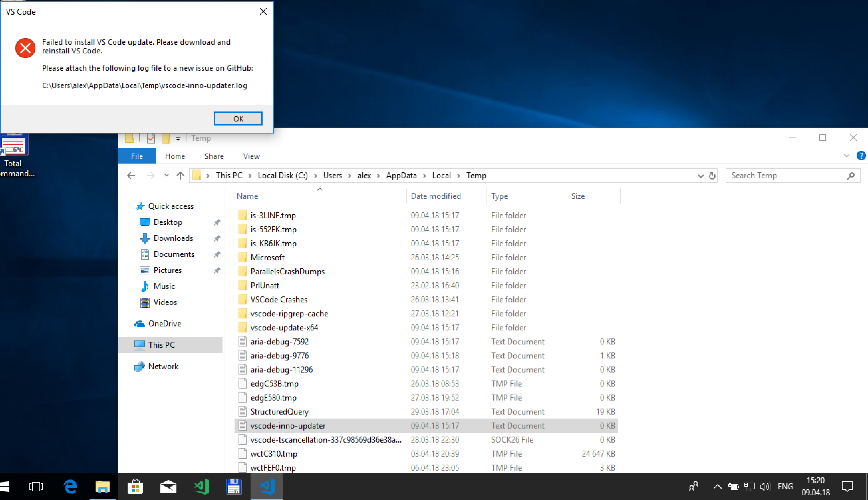Select the vscode-inno-updater text document
This screenshot has width=868, height=500.
click(426, 426)
